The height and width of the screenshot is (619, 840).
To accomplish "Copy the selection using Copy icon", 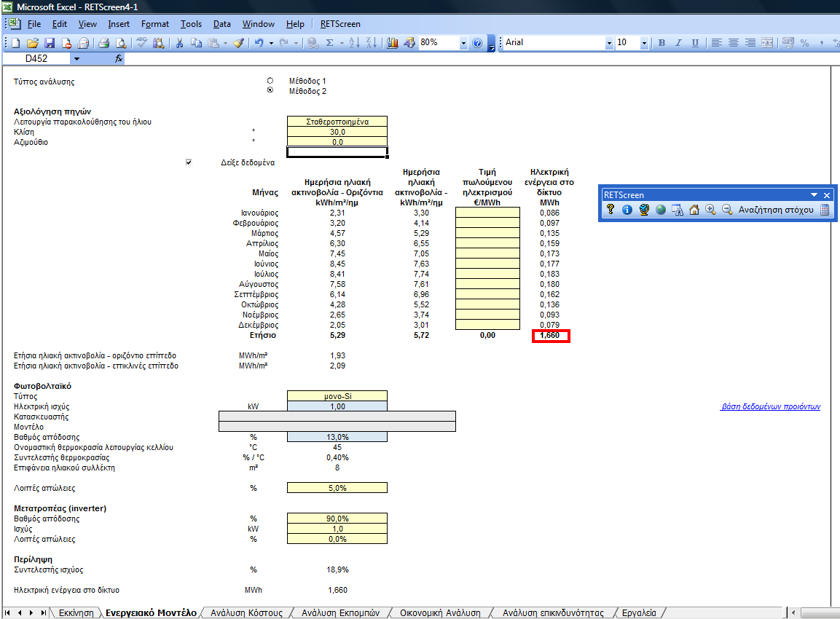I will point(197,43).
